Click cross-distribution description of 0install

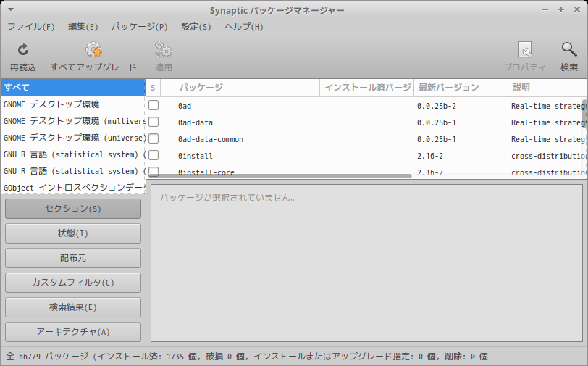point(549,156)
